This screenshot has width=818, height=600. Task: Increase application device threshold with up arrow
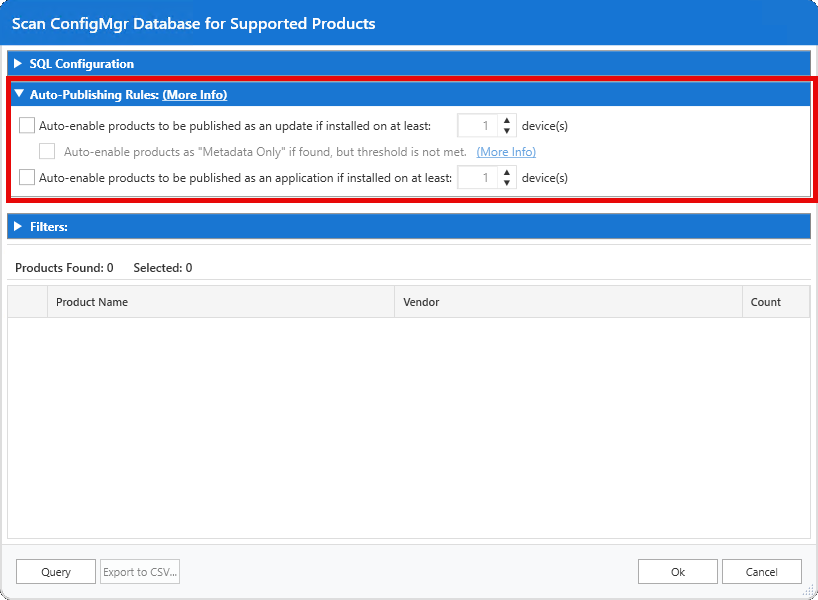tap(507, 173)
